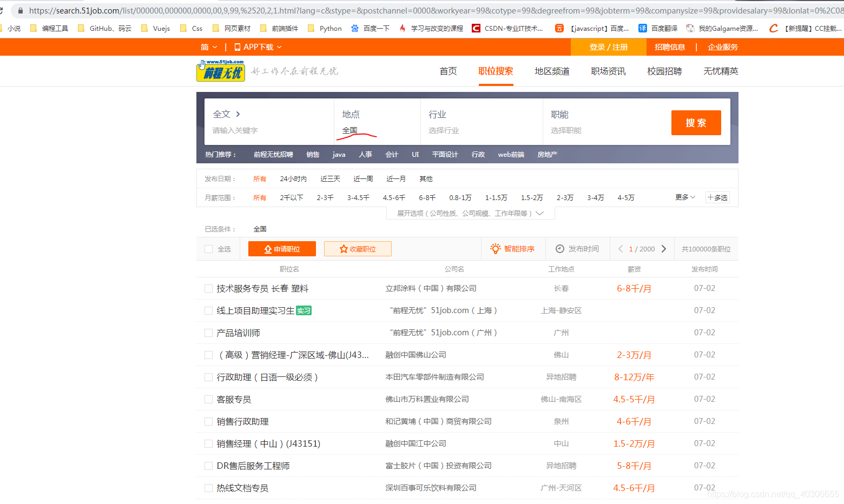Click the address bar lock icon
This screenshot has width=844, height=504.
point(21,10)
